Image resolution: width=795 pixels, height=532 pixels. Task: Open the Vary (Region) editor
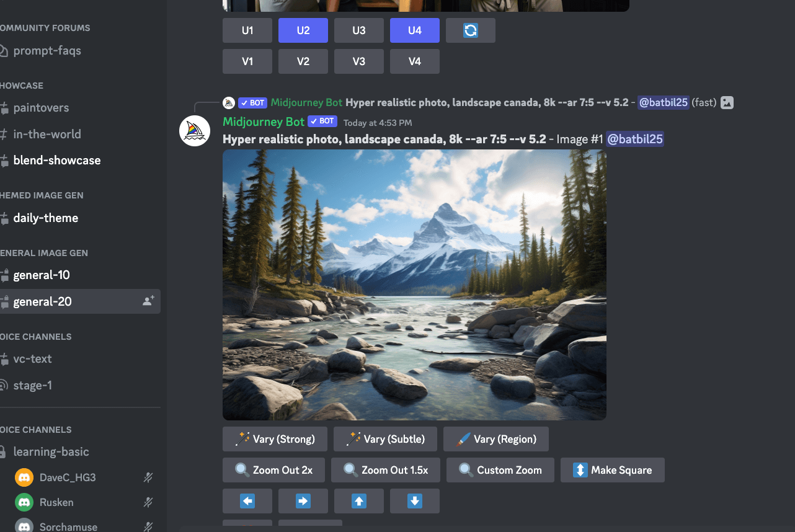click(496, 439)
